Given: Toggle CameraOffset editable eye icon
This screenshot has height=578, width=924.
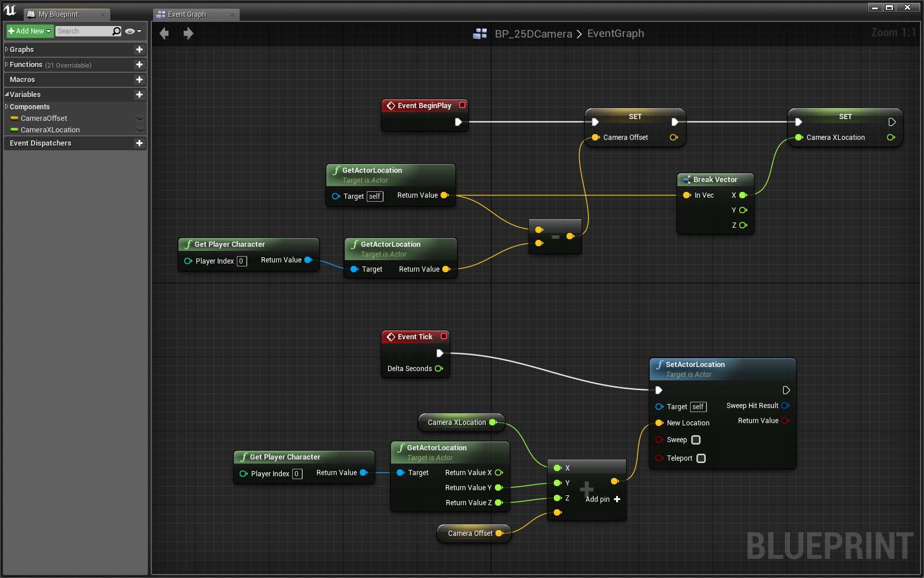Looking at the screenshot, I should point(140,118).
